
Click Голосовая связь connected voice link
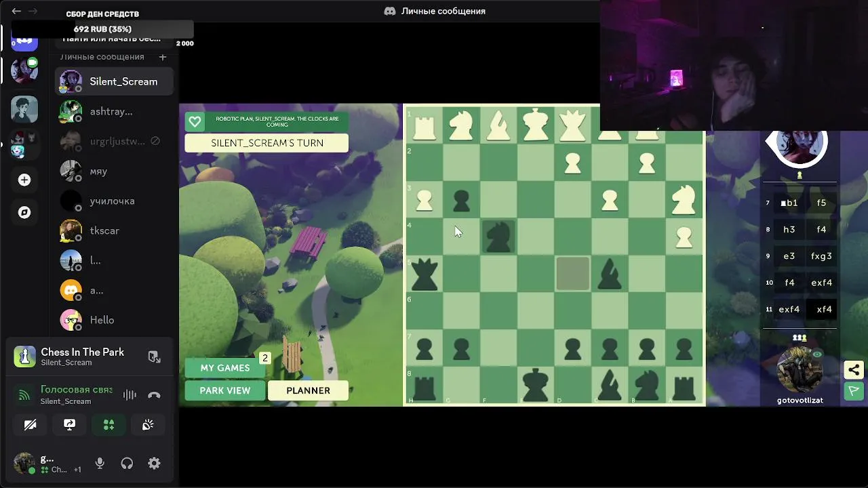click(76, 390)
